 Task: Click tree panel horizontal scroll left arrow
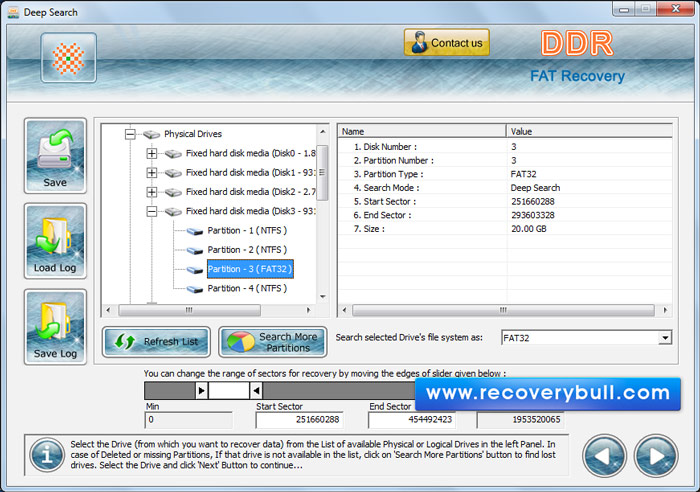(x=108, y=310)
